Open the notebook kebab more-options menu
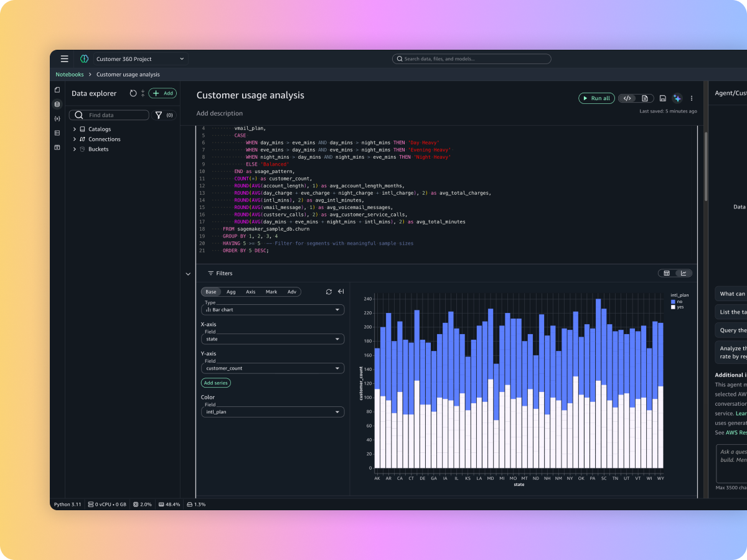The width and height of the screenshot is (747, 560). [x=691, y=98]
